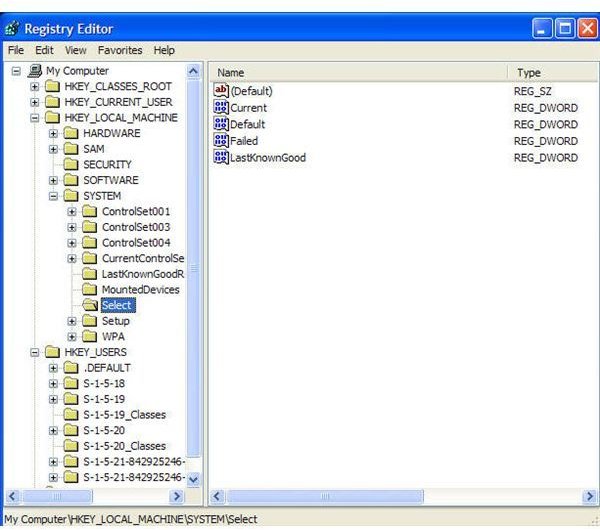This screenshot has height=530, width=600.
Task: Select the S-1-5-20 key label
Action: [104, 431]
